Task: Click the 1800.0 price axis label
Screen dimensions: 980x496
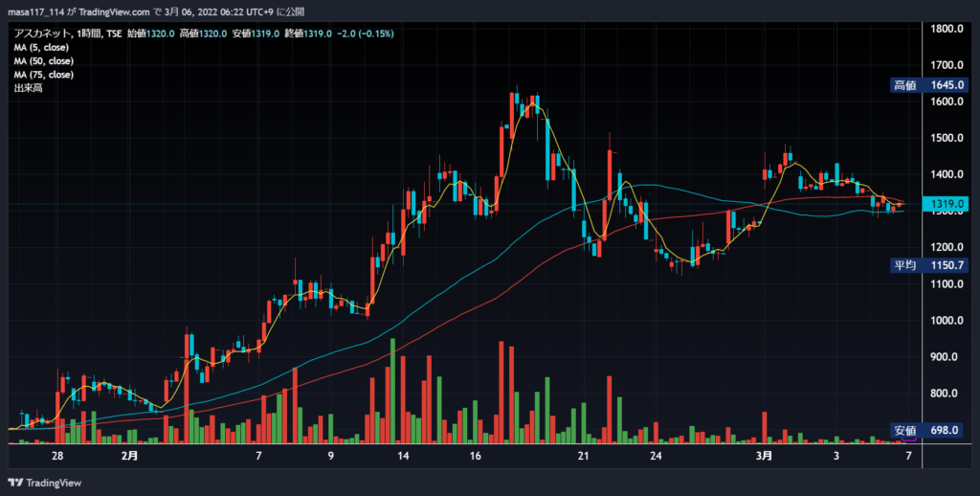Action: [x=945, y=29]
